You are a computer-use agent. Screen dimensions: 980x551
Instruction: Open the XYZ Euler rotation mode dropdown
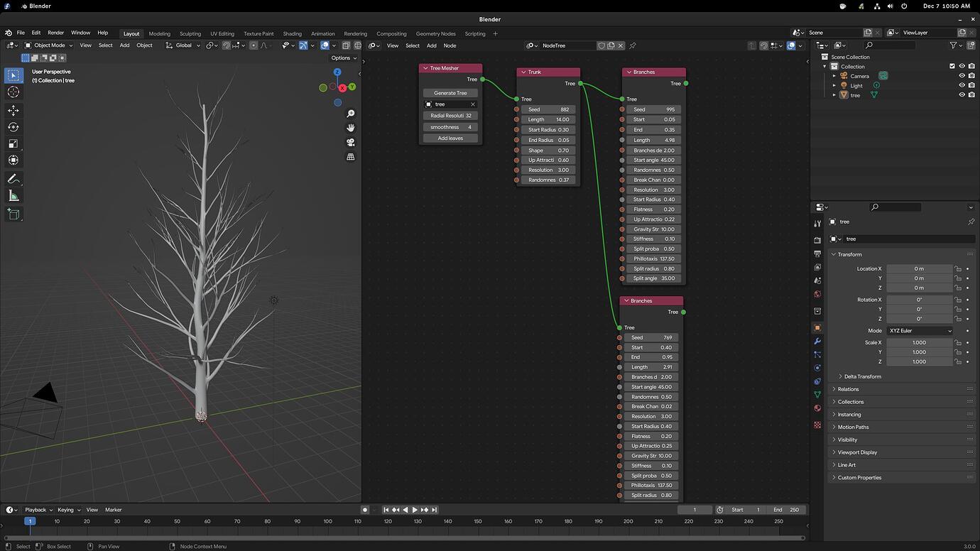coord(920,331)
